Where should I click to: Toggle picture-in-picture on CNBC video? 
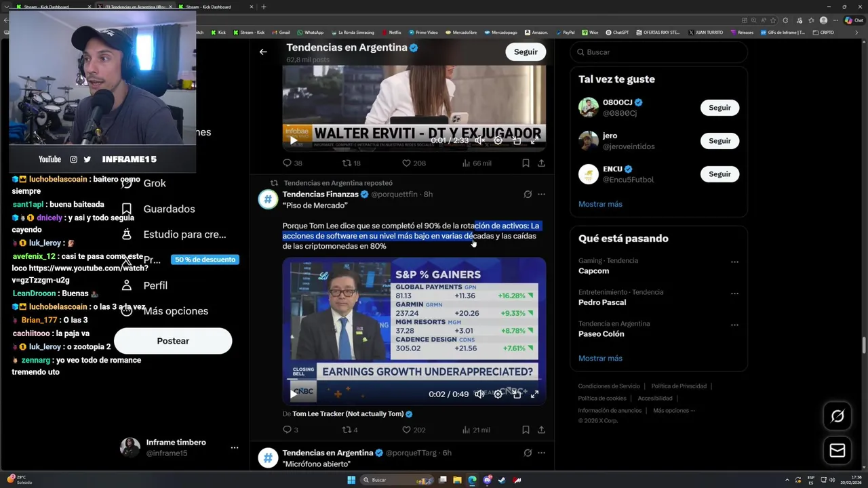[516, 394]
